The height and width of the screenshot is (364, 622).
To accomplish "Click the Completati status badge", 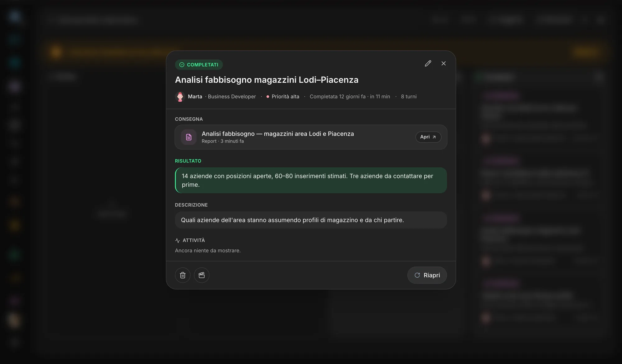I will (199, 65).
